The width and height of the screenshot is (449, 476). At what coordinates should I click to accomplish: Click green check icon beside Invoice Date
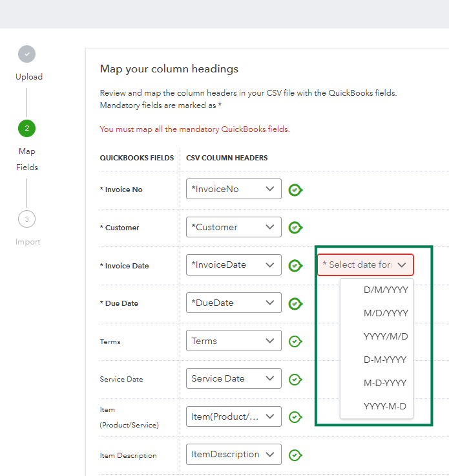coord(295,265)
